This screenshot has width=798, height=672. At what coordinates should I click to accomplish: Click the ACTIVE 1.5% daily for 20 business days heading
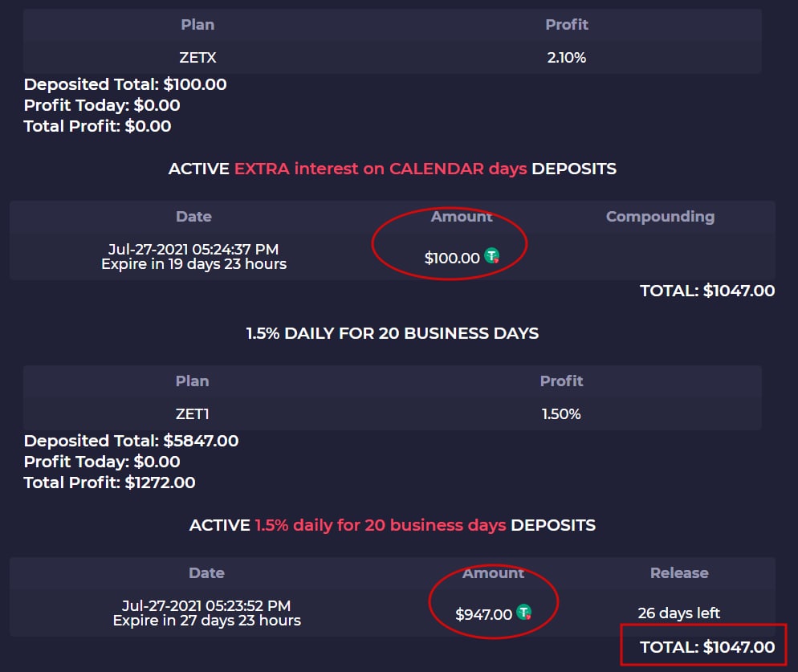pos(393,525)
